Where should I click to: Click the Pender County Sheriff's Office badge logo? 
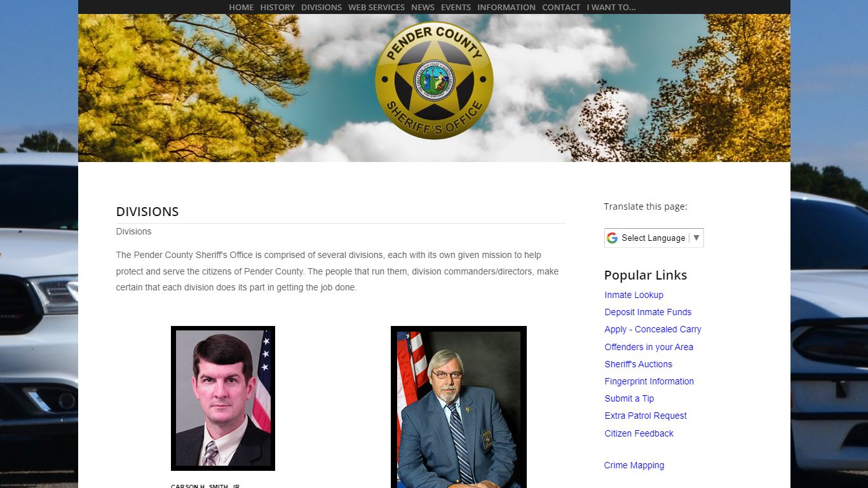click(434, 80)
